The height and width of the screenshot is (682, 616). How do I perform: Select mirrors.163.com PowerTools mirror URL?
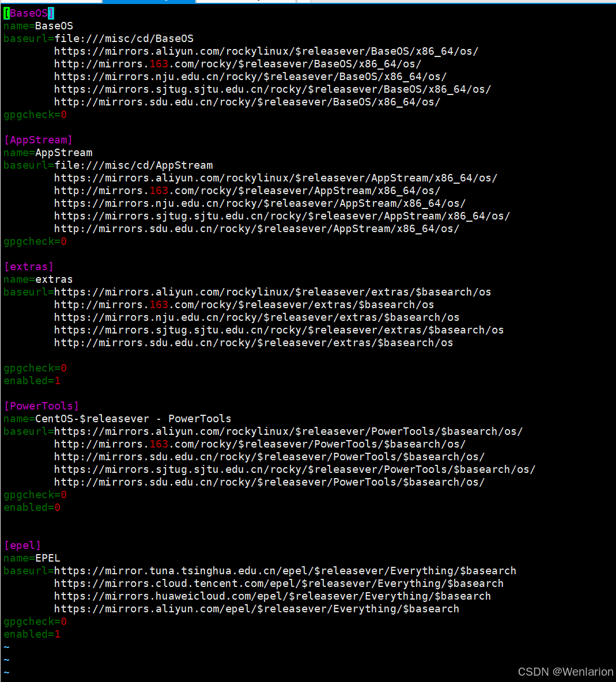260,444
